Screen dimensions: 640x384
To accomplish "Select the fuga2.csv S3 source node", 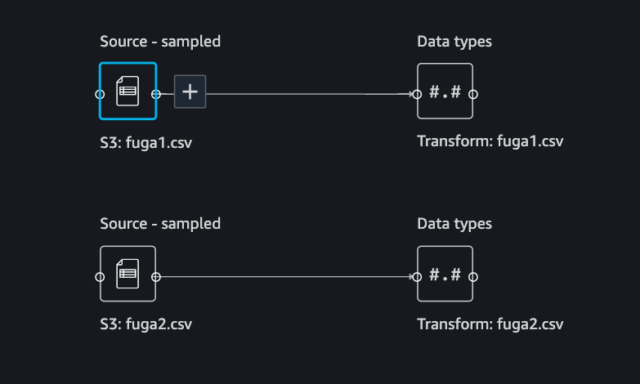I will point(128,274).
